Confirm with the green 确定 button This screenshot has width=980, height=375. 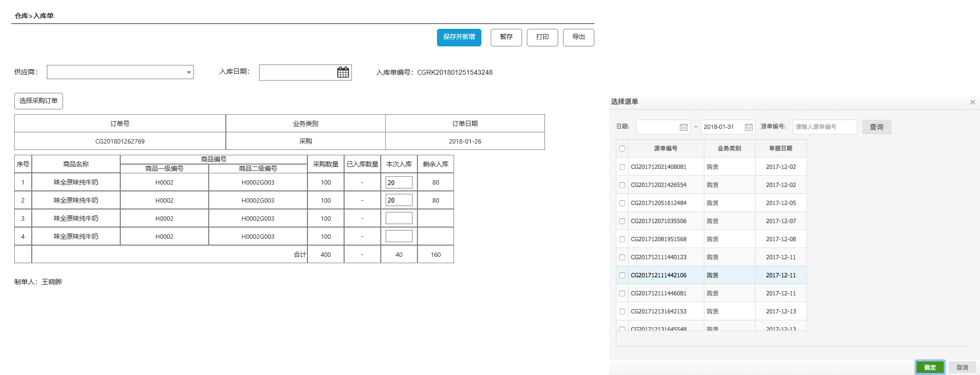(930, 368)
